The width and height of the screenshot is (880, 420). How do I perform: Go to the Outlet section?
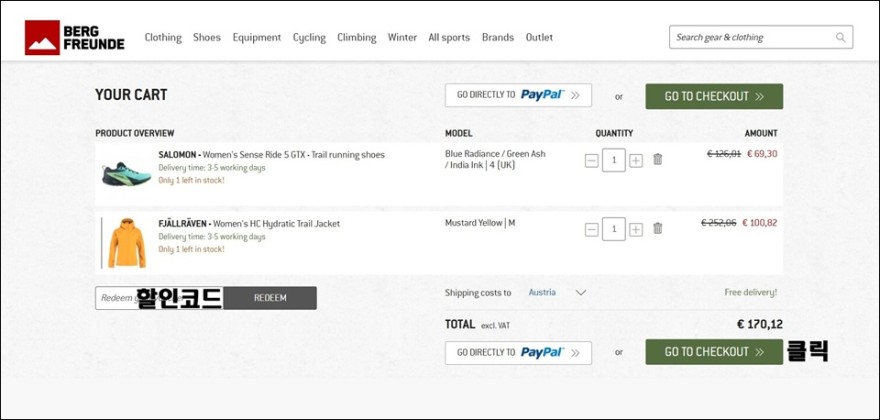click(x=539, y=38)
